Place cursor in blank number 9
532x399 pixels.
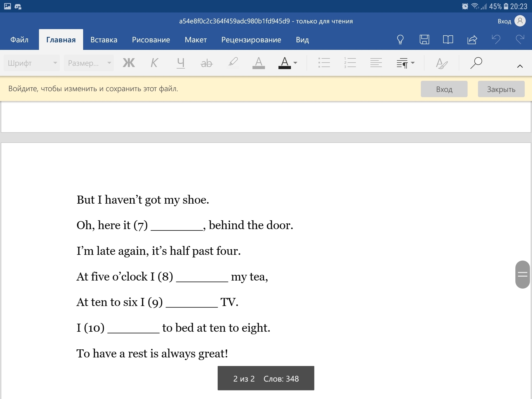192,303
